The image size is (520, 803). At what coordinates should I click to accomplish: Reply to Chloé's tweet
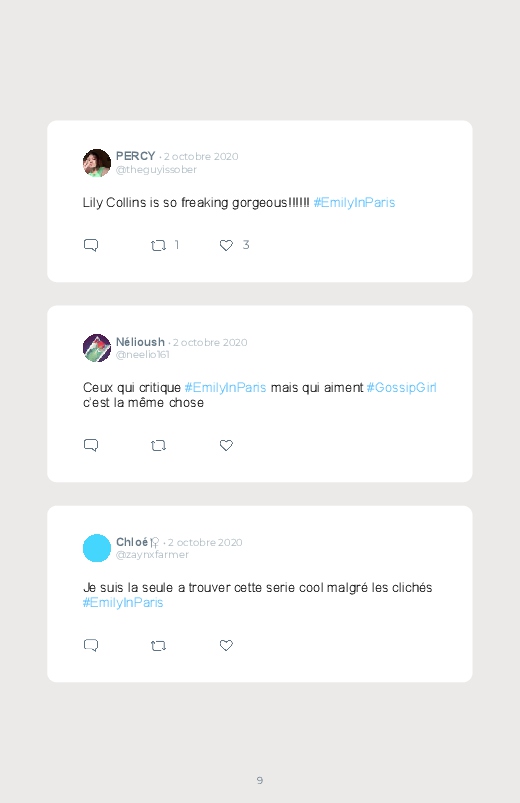click(91, 645)
